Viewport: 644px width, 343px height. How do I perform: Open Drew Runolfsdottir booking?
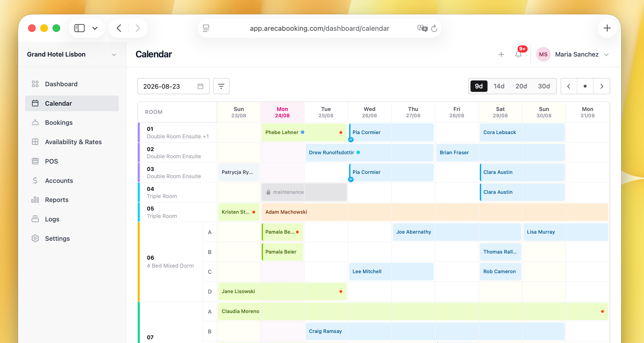(x=370, y=153)
